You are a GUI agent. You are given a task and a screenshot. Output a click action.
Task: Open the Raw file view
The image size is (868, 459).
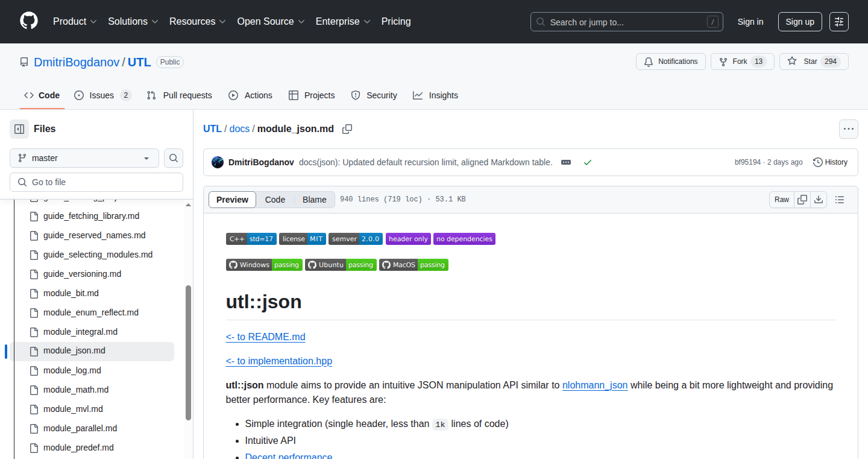782,200
